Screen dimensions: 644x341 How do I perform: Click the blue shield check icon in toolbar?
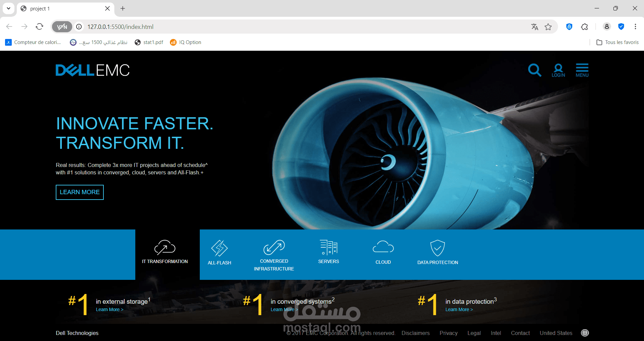(621, 27)
